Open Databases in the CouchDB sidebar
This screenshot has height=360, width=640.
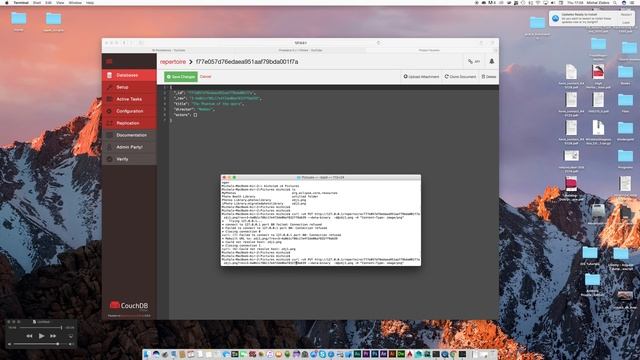[129, 75]
